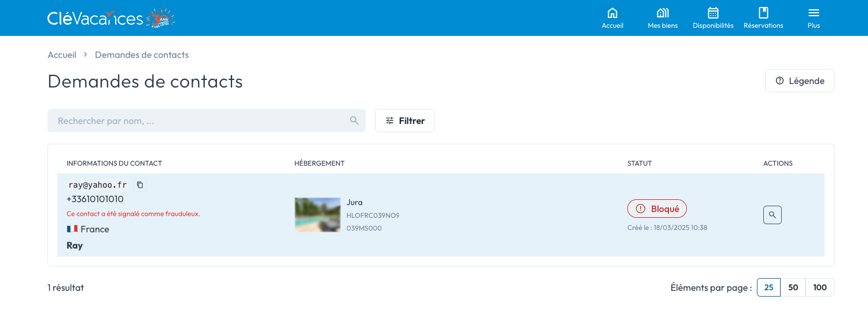Open the Jura accommodation thumbnail
Viewport: 868px width, 325px height.
[x=318, y=215]
